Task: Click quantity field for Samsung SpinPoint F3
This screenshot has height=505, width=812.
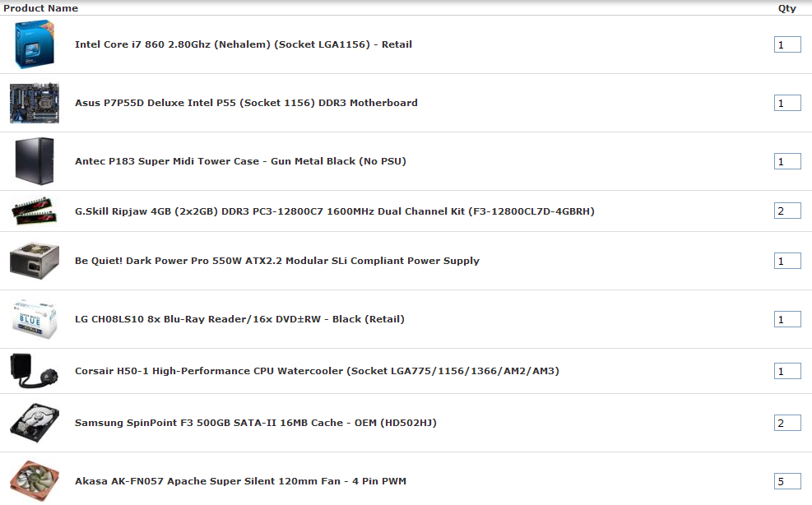Action: point(787,424)
